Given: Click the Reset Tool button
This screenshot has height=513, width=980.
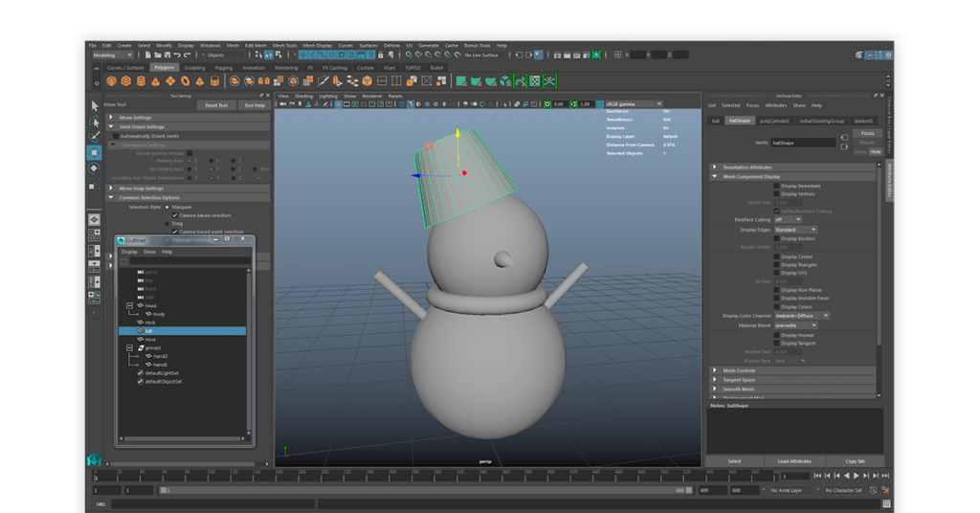Looking at the screenshot, I should coord(217,105).
